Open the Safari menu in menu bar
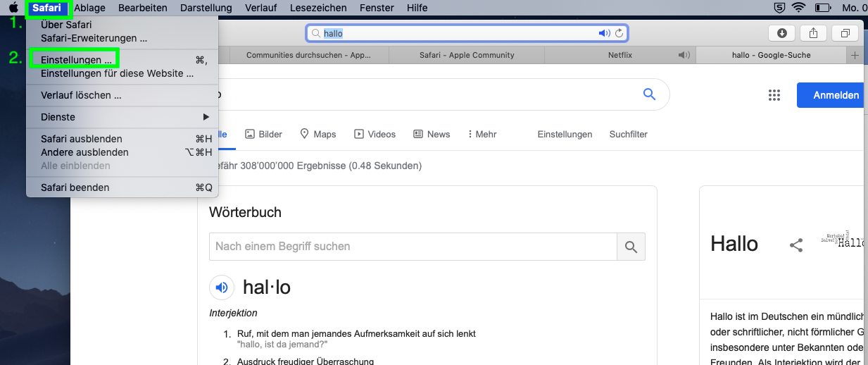 pos(47,8)
